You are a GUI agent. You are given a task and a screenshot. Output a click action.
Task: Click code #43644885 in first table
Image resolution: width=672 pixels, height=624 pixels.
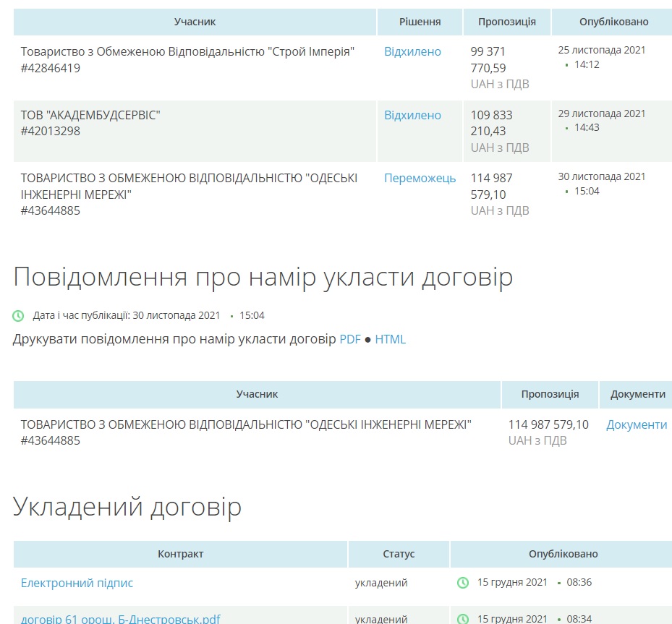click(x=50, y=210)
